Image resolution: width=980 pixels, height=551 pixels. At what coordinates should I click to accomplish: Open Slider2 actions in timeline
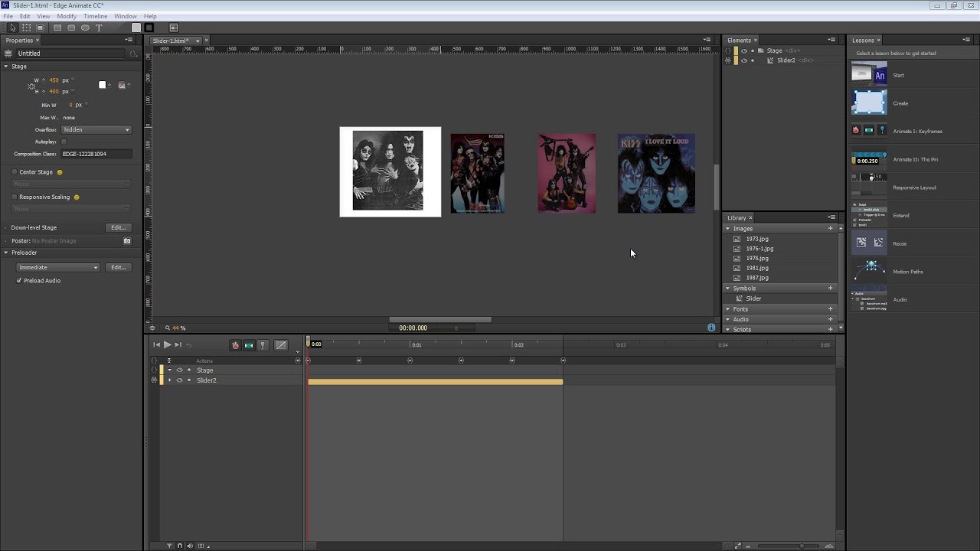(x=154, y=380)
